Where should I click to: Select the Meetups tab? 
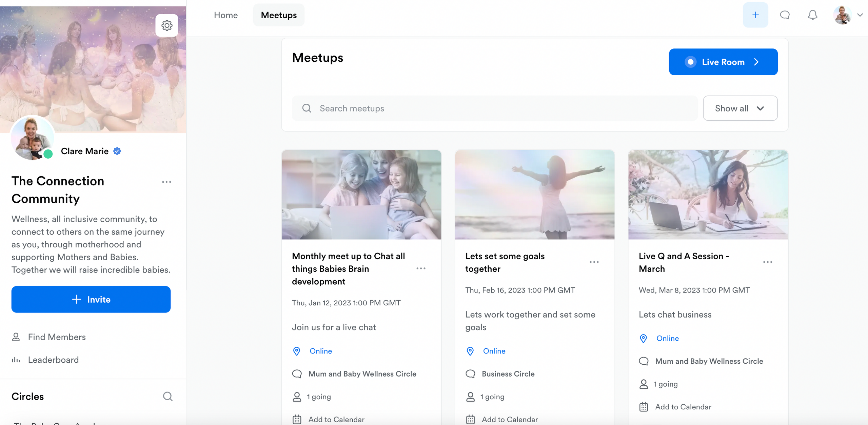pos(278,15)
